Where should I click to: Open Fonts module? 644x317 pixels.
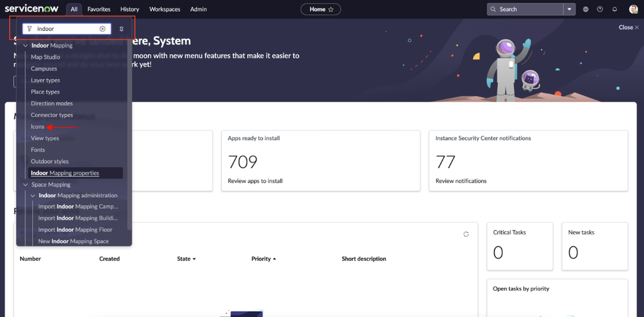tap(38, 149)
